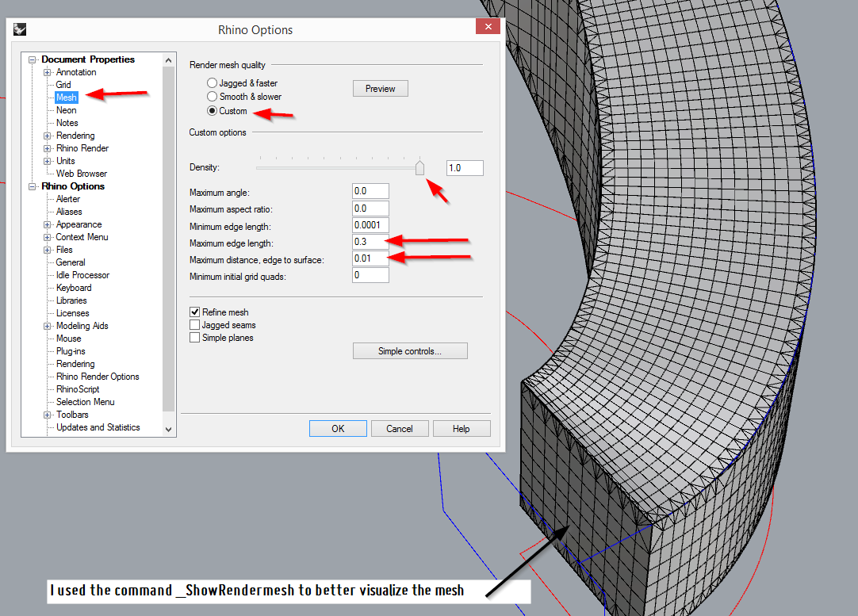
Task: Enable the Simple planes checkbox
Action: pyautogui.click(x=194, y=338)
